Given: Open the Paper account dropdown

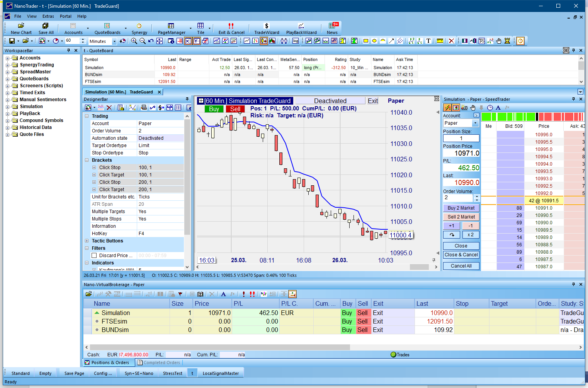Looking at the screenshot, I should (x=475, y=123).
